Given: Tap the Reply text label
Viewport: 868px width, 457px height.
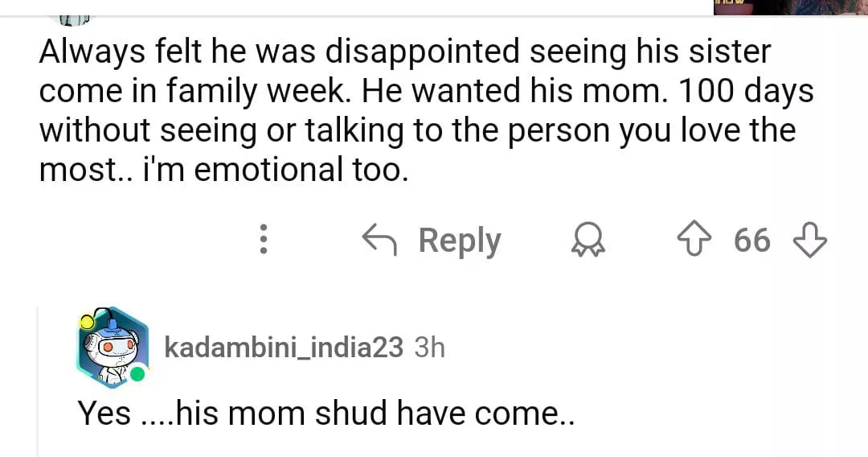Looking at the screenshot, I should click(x=460, y=240).
